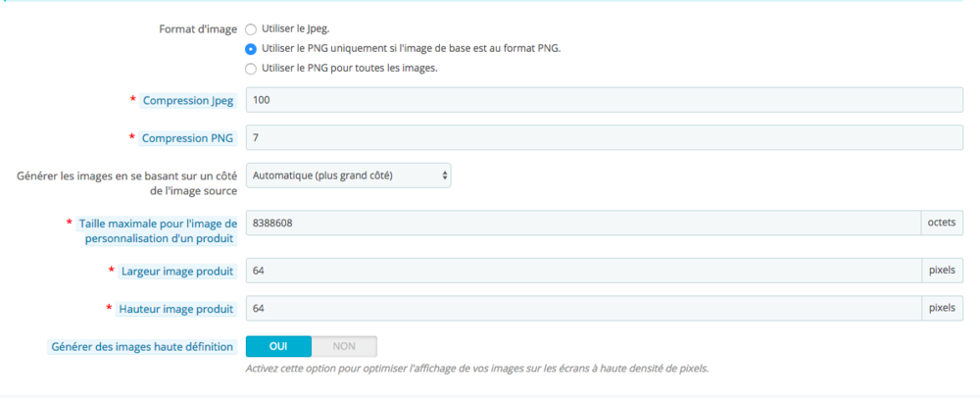Select "Utiliser le PNG pour toutes les images"
The width and height of the screenshot is (980, 399).
(x=251, y=69)
